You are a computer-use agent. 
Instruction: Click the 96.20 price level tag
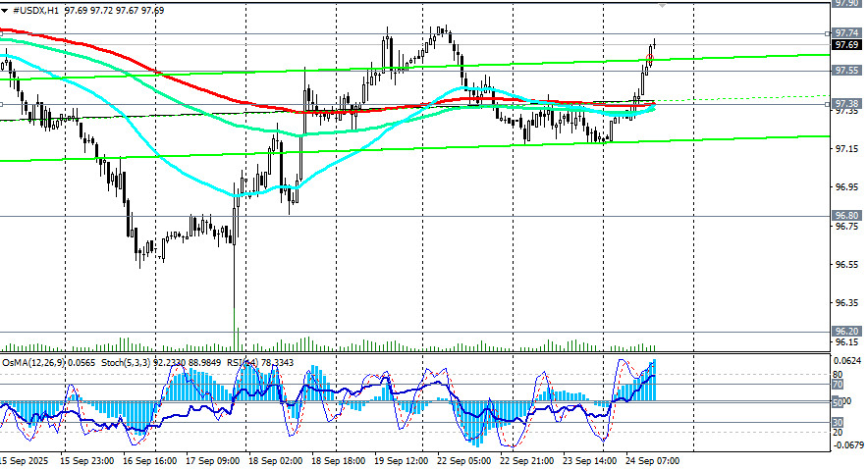846,332
